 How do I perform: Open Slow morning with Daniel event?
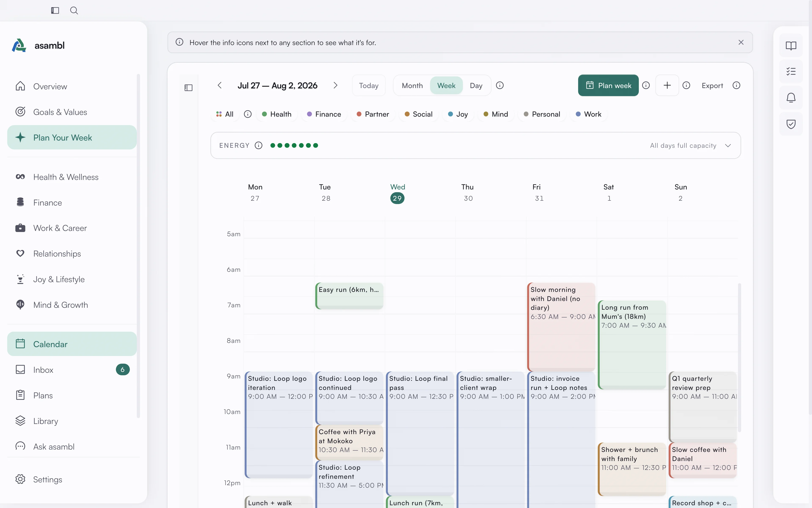pyautogui.click(x=561, y=327)
